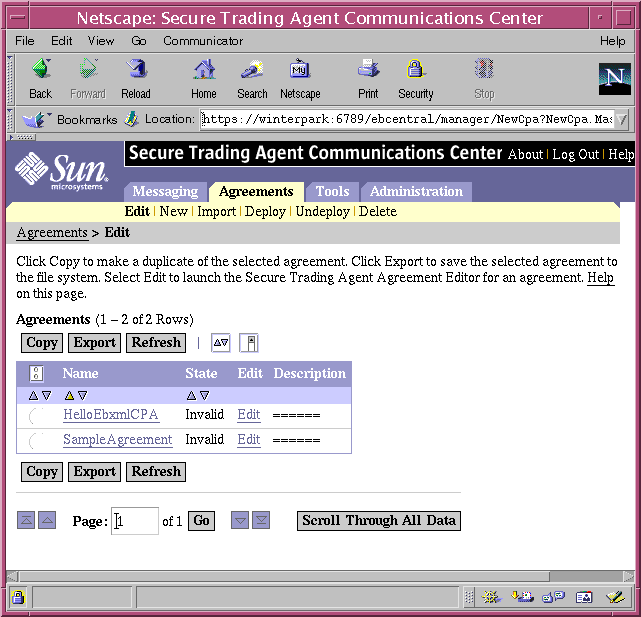
Task: Go to next page arrow icon
Action: tap(240, 520)
